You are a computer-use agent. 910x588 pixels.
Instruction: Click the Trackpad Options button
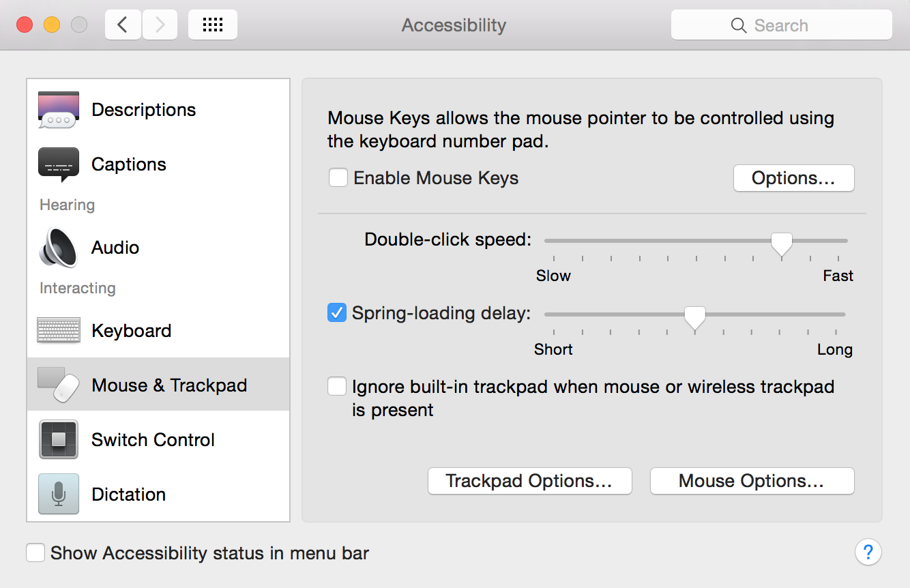coord(529,481)
